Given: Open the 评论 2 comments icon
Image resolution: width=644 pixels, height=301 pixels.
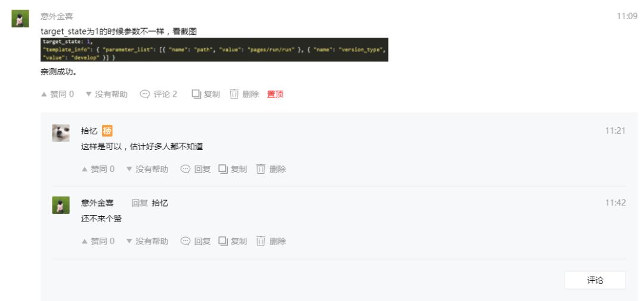Looking at the screenshot, I should coord(158,94).
